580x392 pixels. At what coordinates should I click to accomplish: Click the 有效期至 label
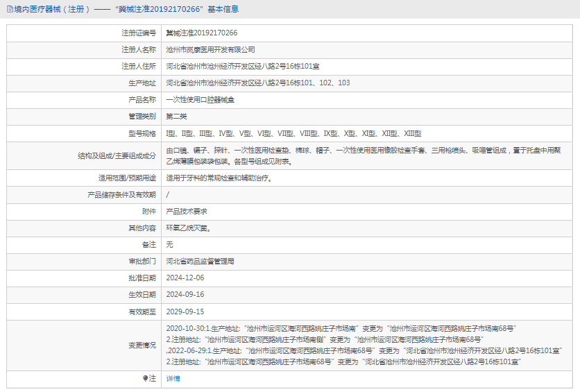coord(142,312)
